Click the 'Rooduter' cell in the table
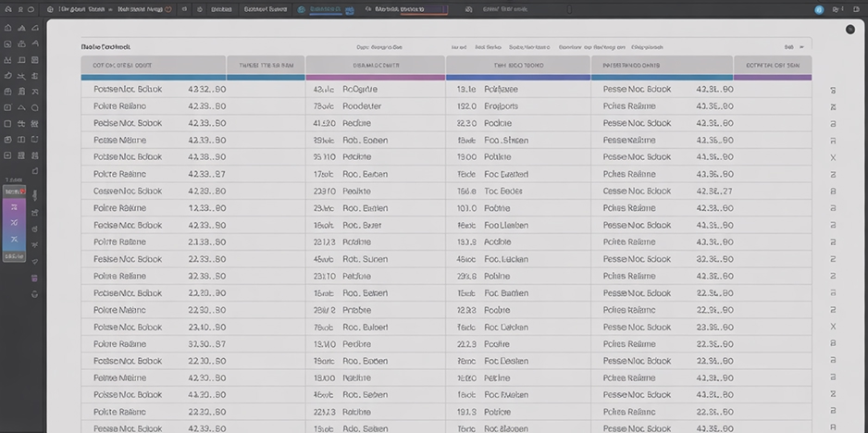Image resolution: width=868 pixels, height=433 pixels. pos(362,106)
